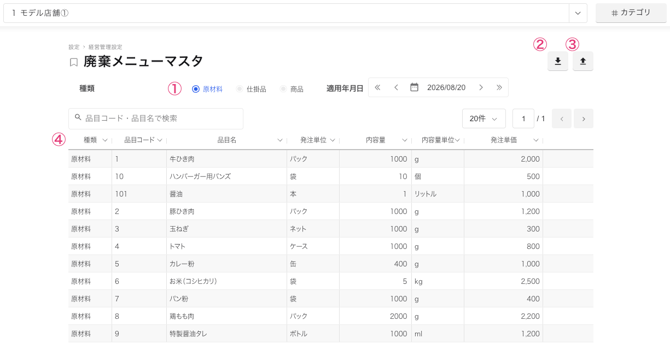This screenshot has height=362, width=670.
Task: Open the 内容量 column header menu
Action: coord(404,140)
